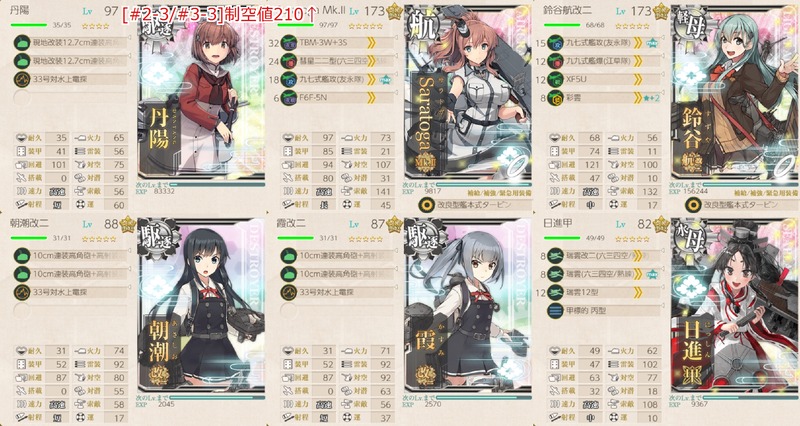800x426 pixels.
Task: Click 日進甲's green HP bar
Action: coord(561,238)
